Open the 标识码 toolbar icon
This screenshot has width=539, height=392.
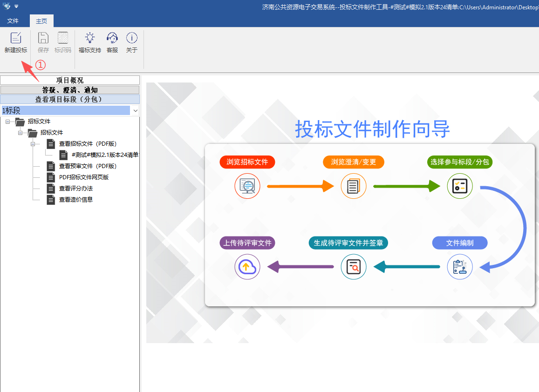click(63, 38)
